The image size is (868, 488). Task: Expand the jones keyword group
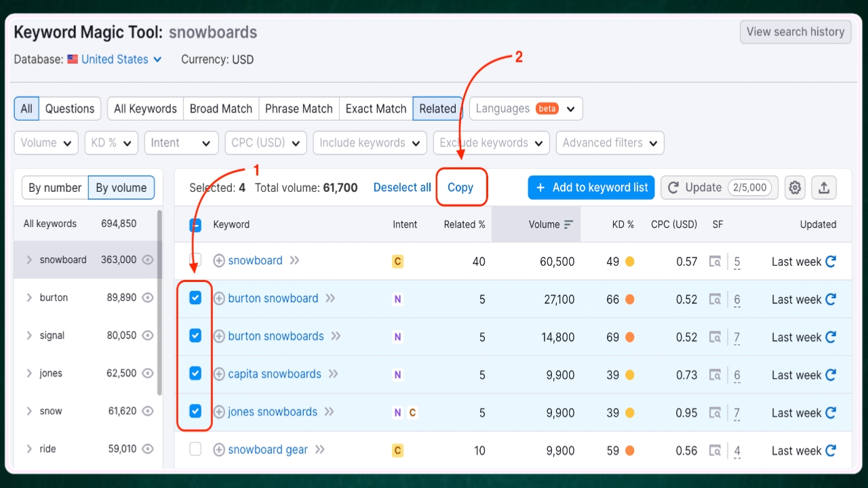(29, 373)
